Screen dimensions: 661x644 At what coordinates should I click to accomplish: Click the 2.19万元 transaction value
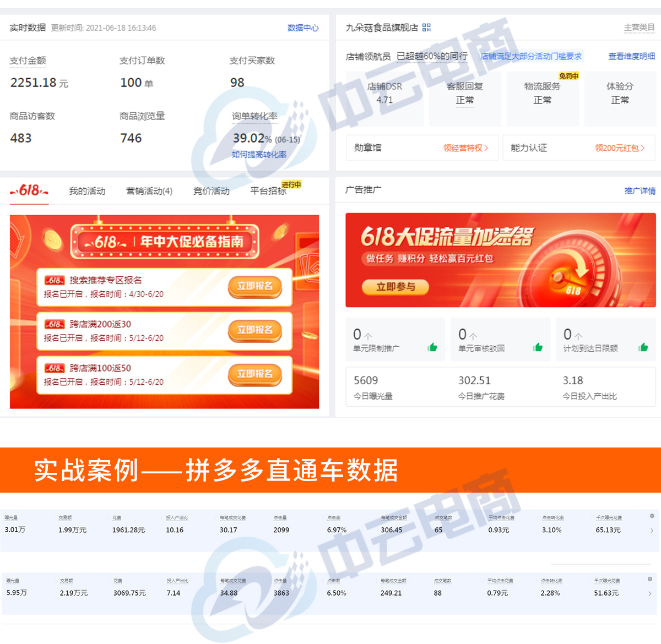click(74, 593)
